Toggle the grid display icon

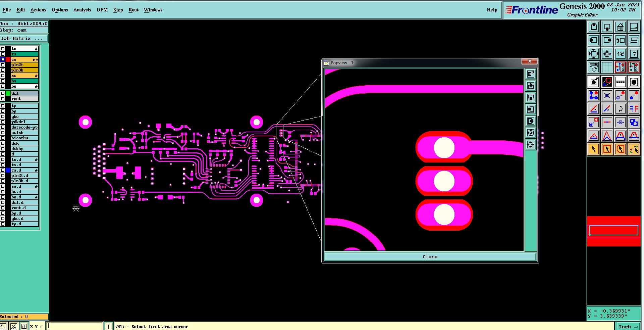(x=607, y=67)
